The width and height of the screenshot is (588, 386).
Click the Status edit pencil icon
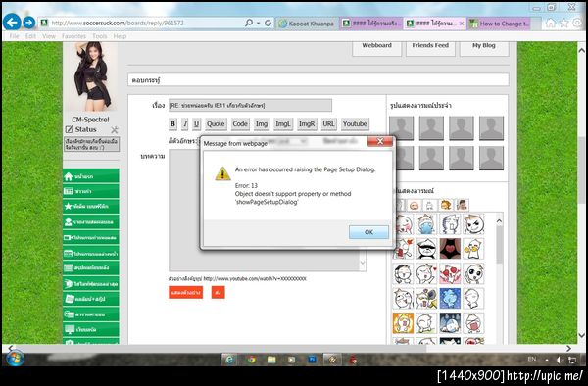[x=69, y=129]
